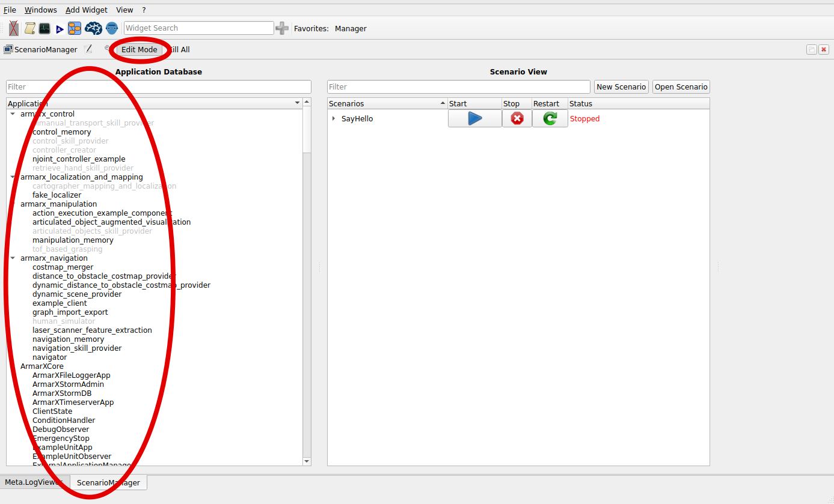The image size is (834, 504).
Task: Click inside the Scenario View Filter field
Action: pyautogui.click(x=458, y=87)
